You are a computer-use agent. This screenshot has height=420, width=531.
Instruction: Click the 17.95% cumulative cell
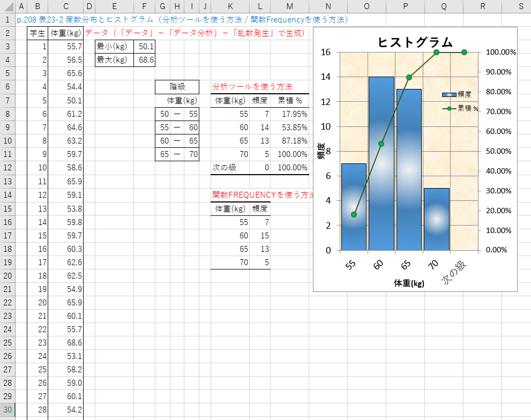290,114
